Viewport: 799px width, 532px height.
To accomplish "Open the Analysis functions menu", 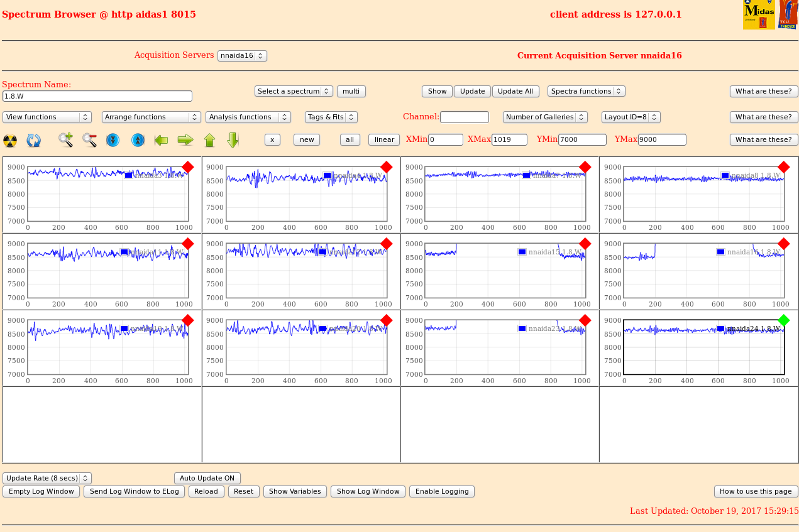I will pyautogui.click(x=248, y=117).
